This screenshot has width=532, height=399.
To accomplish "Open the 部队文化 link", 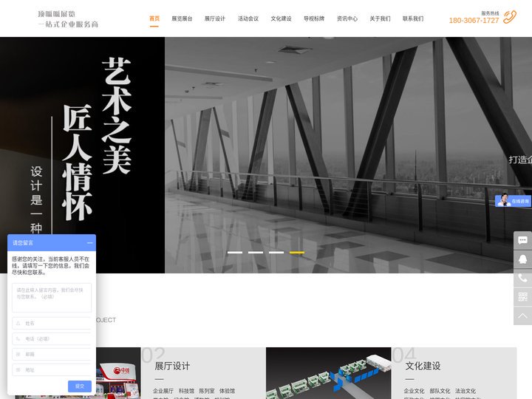I will click(x=440, y=391).
